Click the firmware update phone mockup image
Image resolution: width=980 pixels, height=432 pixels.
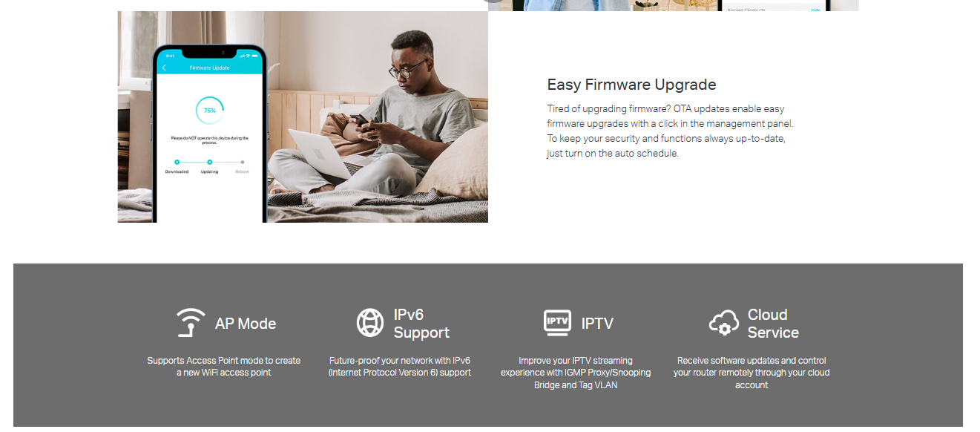pos(209,133)
